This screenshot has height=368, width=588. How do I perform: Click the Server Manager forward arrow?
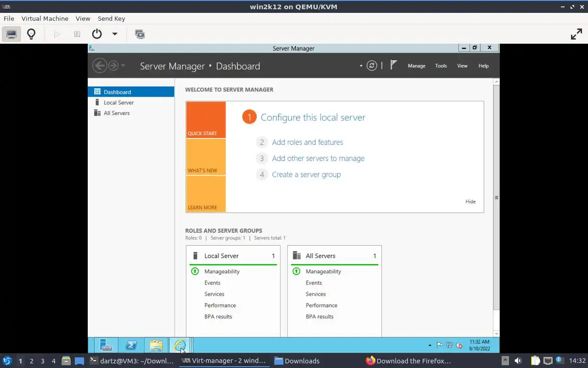coord(113,66)
